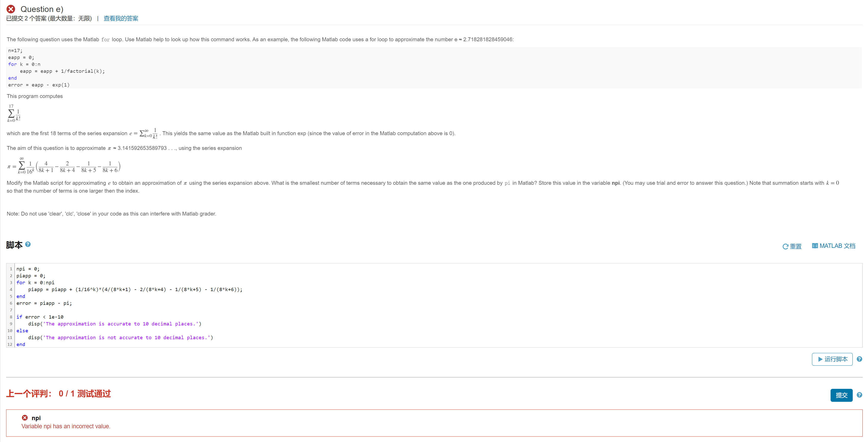868x442 pixels.
Task: Click the red error icon beside npi
Action: click(25, 418)
